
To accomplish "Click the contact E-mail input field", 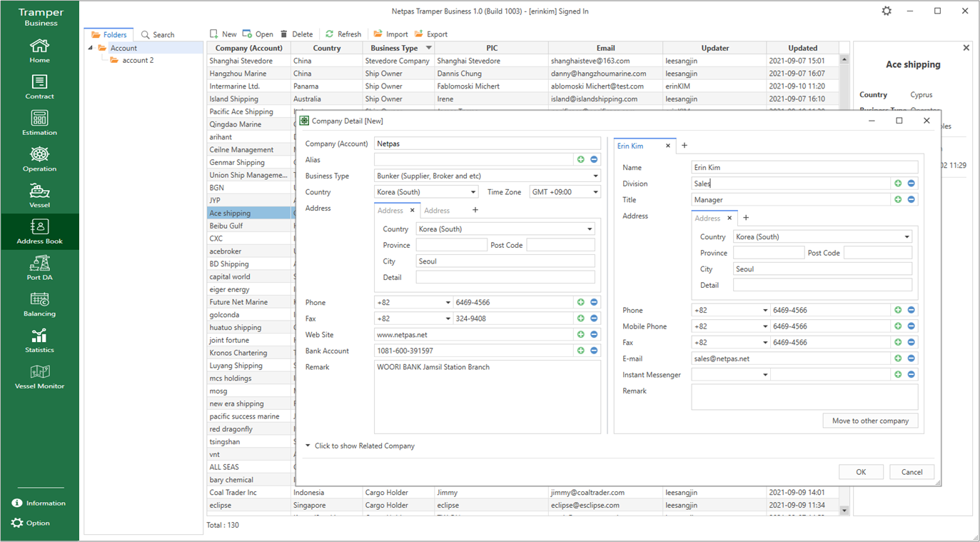I will (x=791, y=358).
